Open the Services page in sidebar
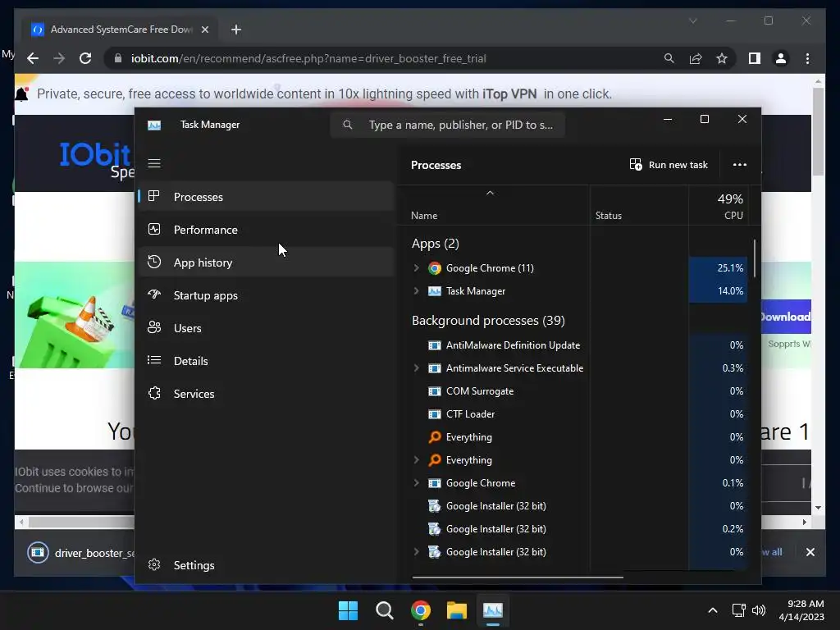Image resolution: width=840 pixels, height=630 pixels. coord(267,393)
